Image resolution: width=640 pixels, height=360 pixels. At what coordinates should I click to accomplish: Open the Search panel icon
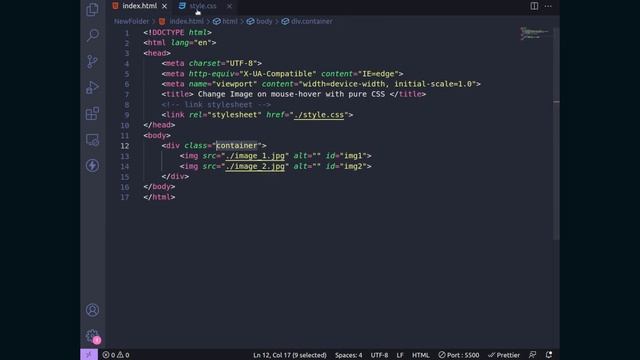(93, 35)
